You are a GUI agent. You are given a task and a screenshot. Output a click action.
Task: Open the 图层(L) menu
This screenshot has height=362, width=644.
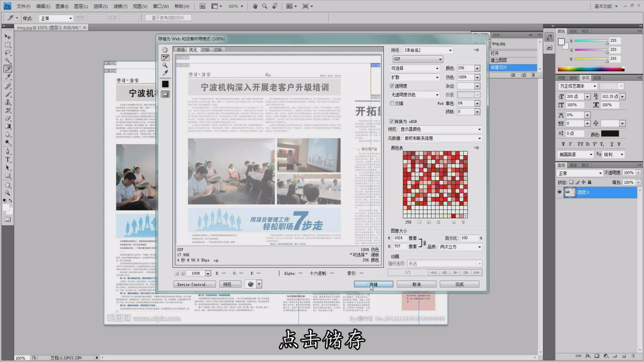click(x=81, y=6)
